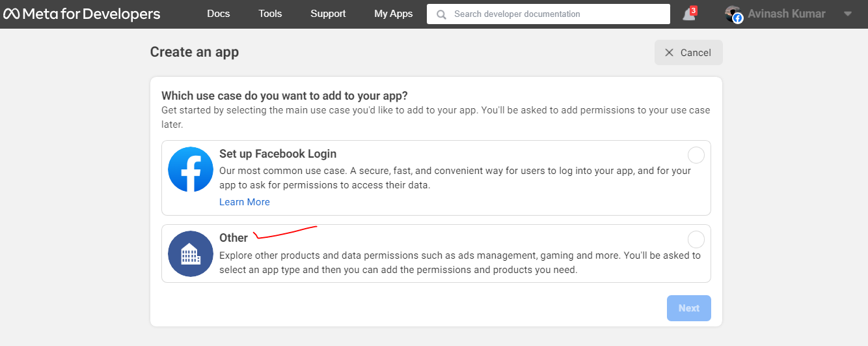Click the magnifier icon in the search bar
Viewport: 868px width, 346px height.
click(441, 14)
